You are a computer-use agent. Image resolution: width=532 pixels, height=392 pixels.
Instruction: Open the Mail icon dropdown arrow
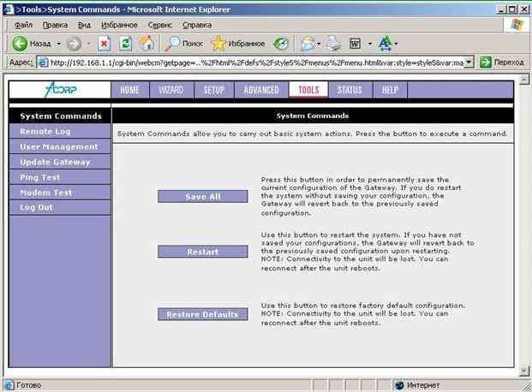pyautogui.click(x=319, y=44)
